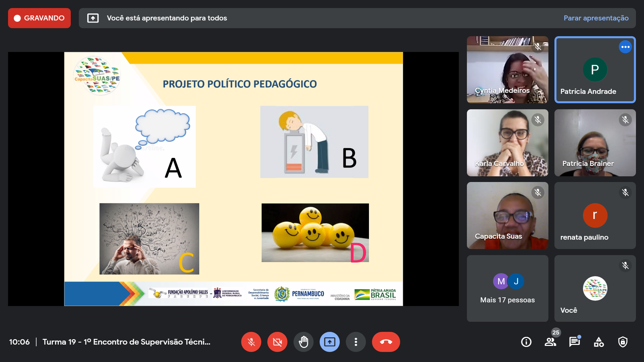Click the present screen button
This screenshot has width=644, height=362.
point(329,342)
